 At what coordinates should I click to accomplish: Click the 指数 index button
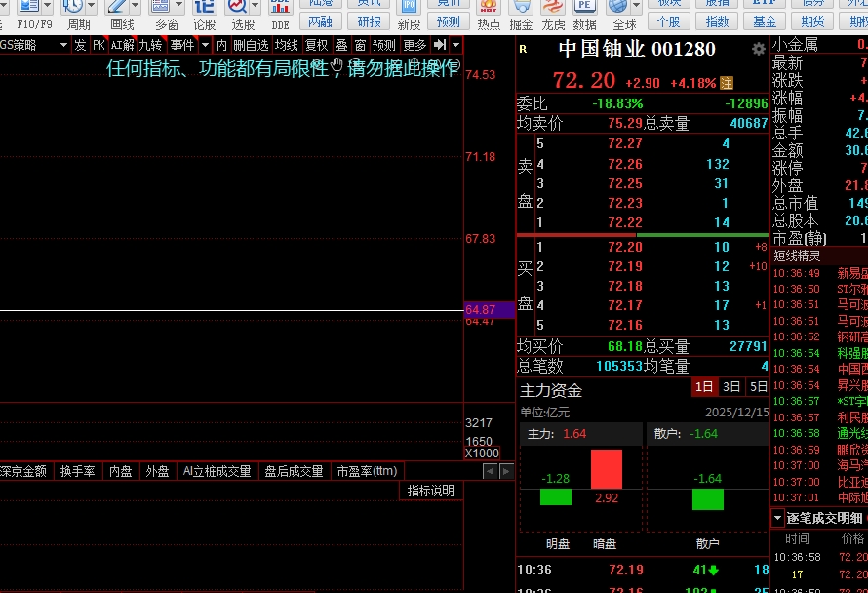[717, 21]
